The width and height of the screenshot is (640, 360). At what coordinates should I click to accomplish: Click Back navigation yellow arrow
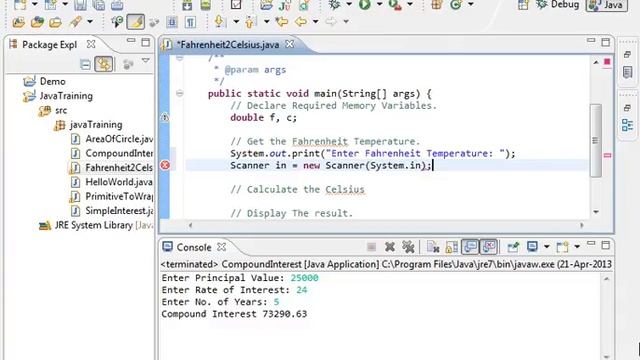coord(301,21)
